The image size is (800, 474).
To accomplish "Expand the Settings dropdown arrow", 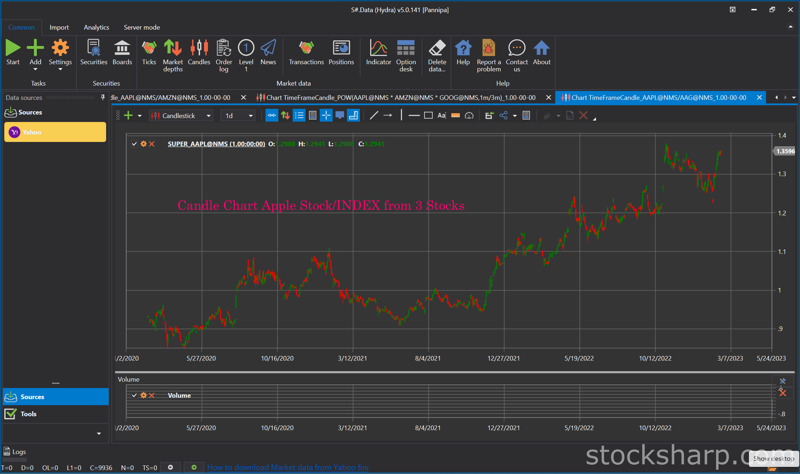I will [60, 70].
